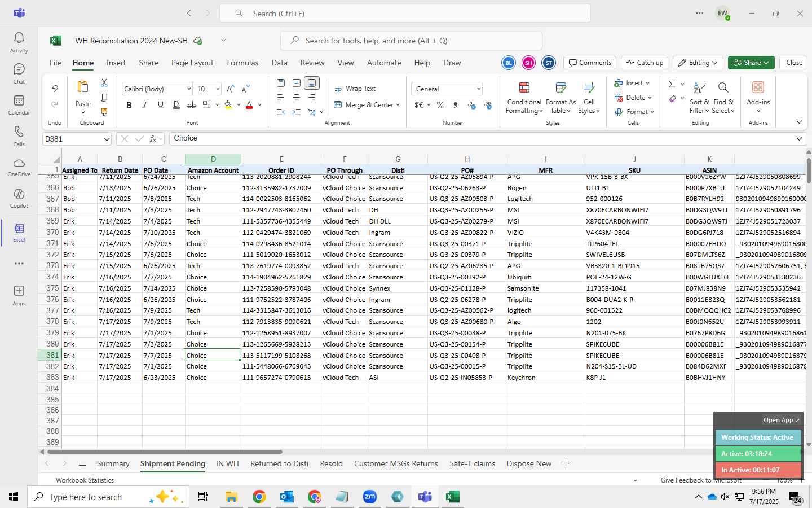Open the Formulas ribbon tab
This screenshot has width=812, height=508.
tap(242, 63)
